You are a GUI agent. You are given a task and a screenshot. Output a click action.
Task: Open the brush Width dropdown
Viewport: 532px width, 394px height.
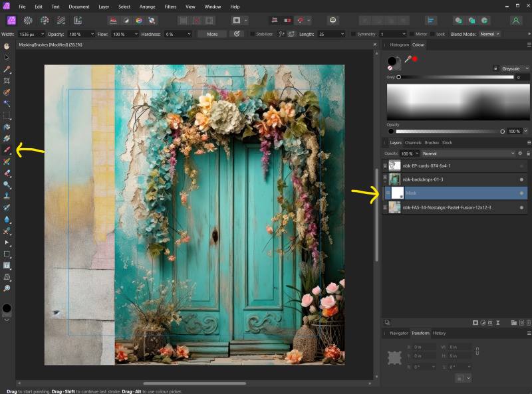click(x=43, y=34)
